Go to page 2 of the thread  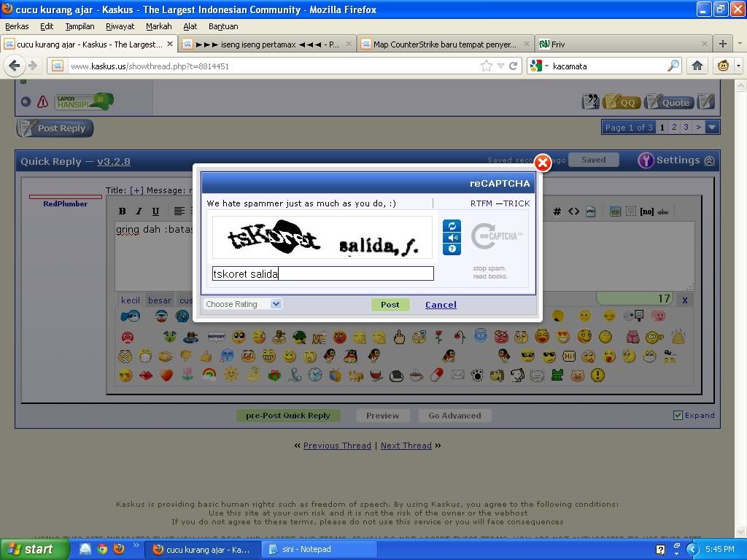(x=674, y=127)
